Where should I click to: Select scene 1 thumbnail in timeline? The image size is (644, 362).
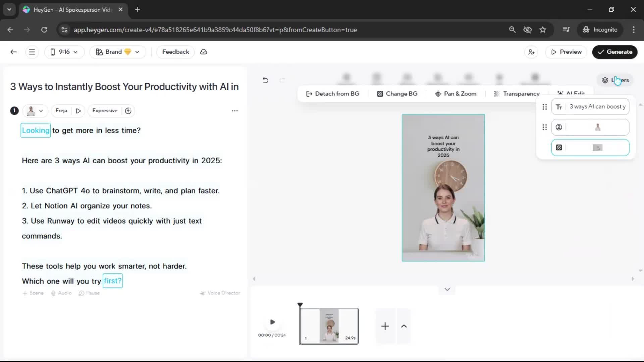pyautogui.click(x=329, y=326)
